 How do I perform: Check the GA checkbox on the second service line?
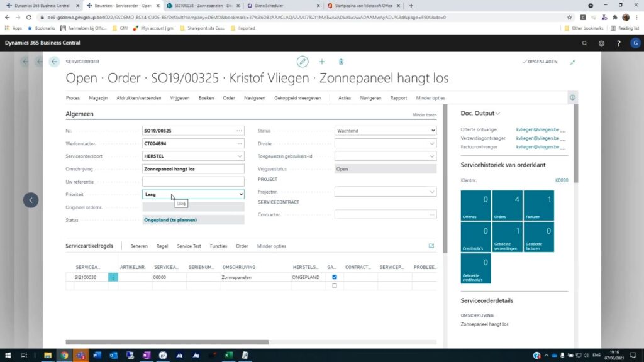pos(334,285)
